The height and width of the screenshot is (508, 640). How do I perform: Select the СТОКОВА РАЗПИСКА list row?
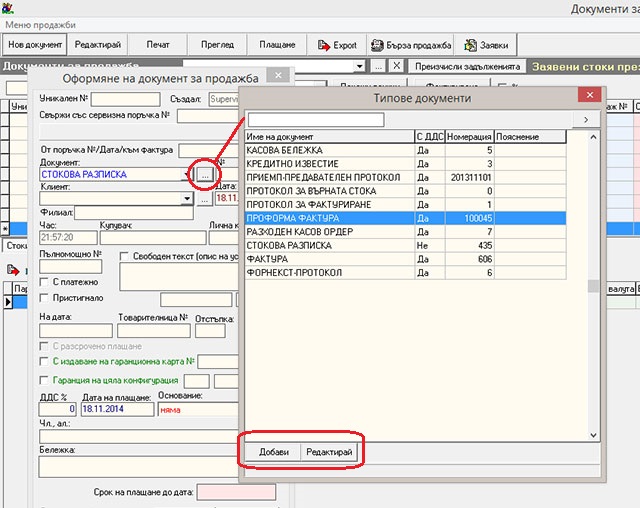(406, 245)
